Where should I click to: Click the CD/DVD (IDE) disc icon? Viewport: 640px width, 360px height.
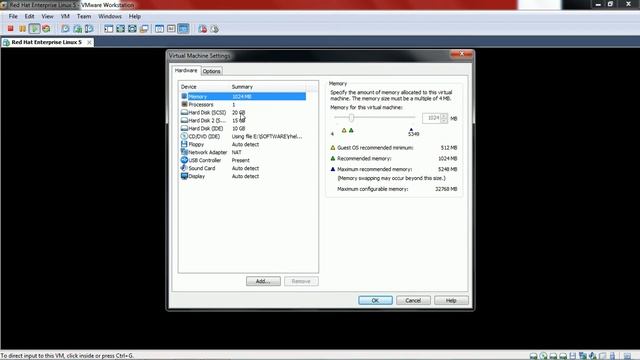pyautogui.click(x=184, y=136)
